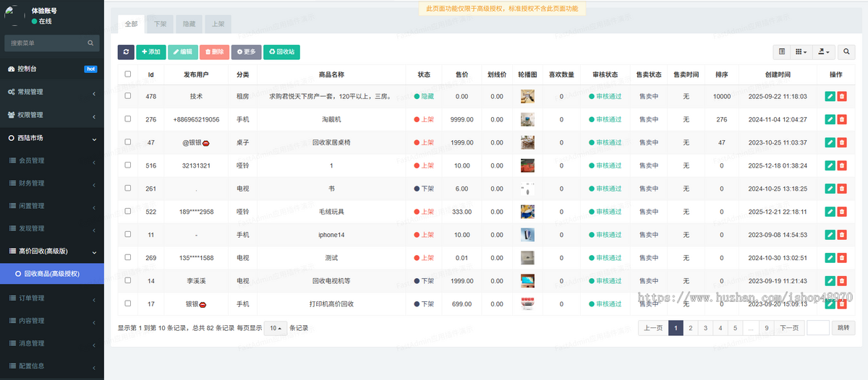This screenshot has width=868, height=380.
Task: Edit row 47 回收家居桌椅
Action: point(830,142)
